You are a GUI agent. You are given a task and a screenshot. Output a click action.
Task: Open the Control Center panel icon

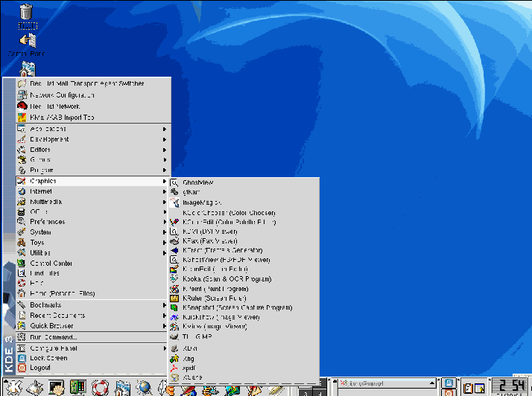(x=78, y=387)
